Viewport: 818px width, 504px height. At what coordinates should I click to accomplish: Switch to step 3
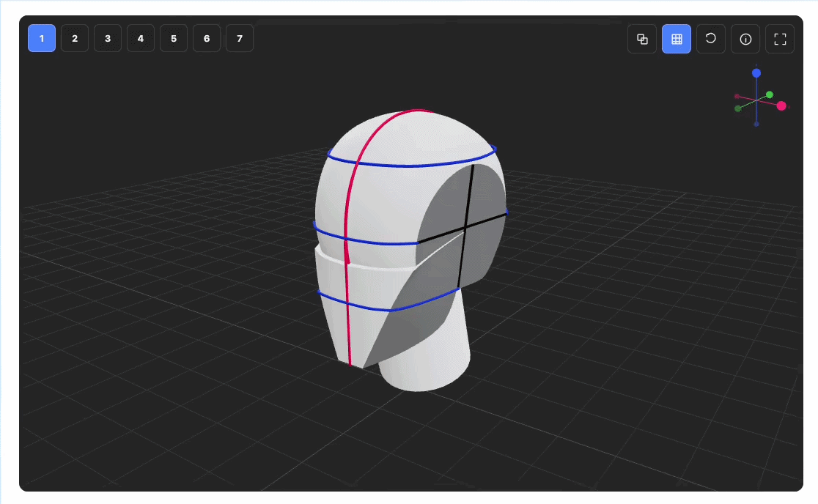tap(108, 38)
